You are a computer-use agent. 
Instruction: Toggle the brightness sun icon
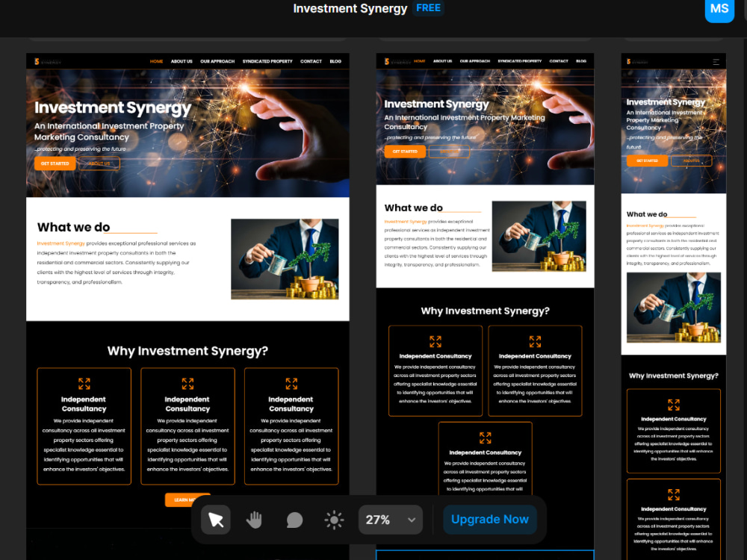(x=334, y=520)
